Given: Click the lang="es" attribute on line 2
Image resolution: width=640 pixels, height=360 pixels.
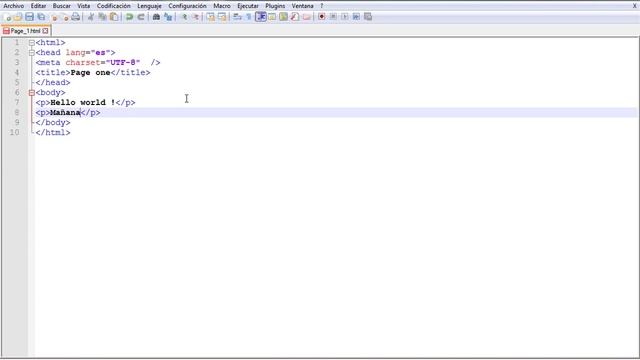Looking at the screenshot, I should tap(88, 53).
